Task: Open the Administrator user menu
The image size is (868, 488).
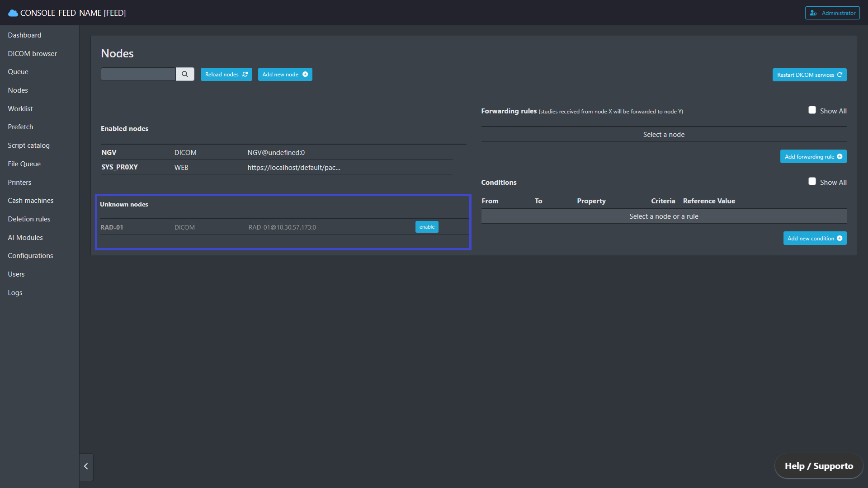Action: tap(832, 13)
